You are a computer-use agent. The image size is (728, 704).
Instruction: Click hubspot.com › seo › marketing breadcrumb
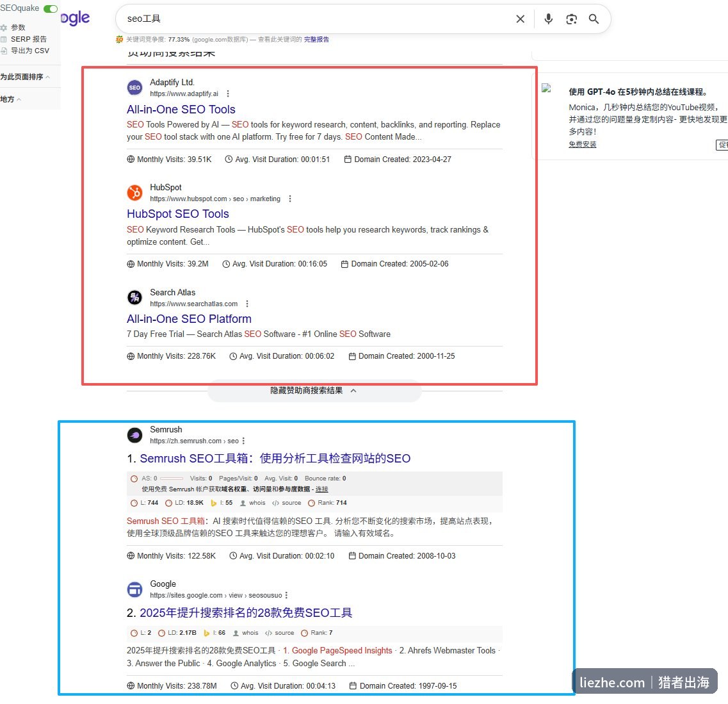point(215,199)
